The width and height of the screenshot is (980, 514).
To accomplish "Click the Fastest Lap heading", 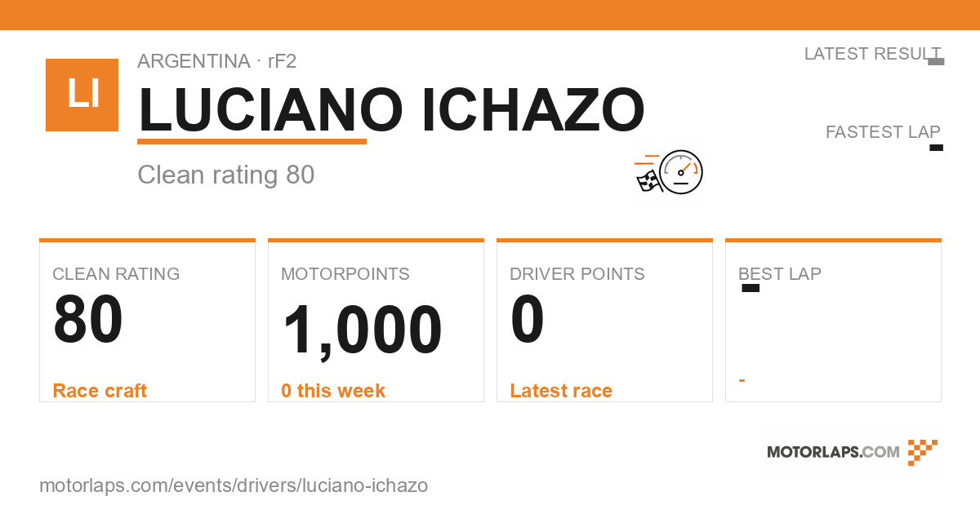I will pyautogui.click(x=883, y=132).
